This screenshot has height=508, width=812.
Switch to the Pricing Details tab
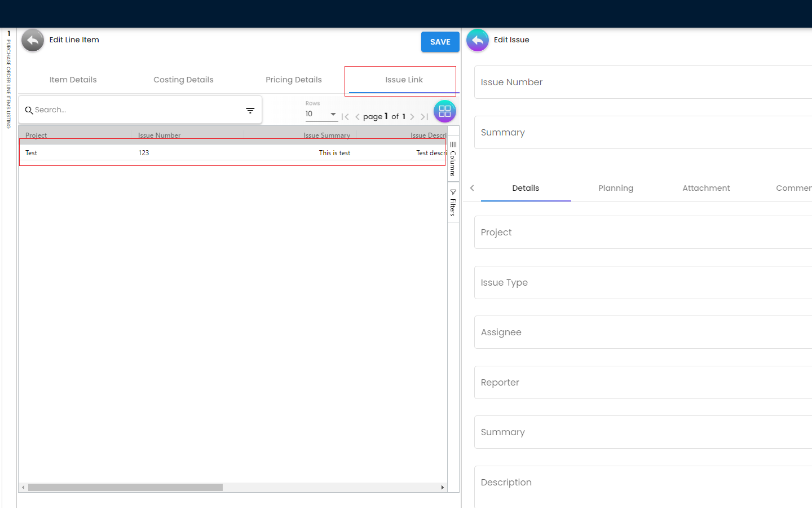coord(293,80)
